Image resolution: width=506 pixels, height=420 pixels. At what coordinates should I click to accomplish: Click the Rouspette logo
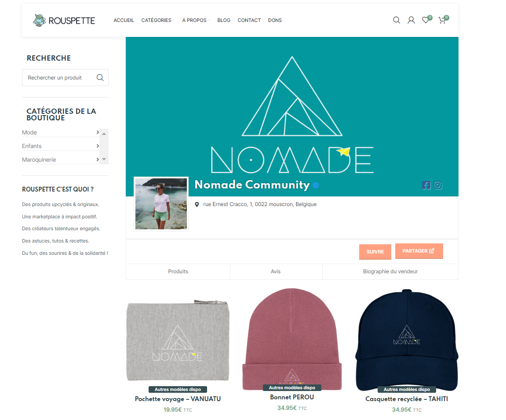coord(64,20)
